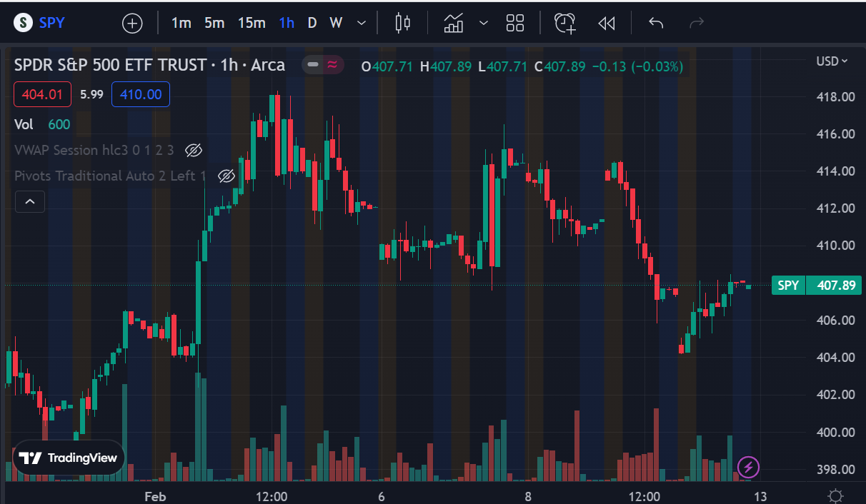Select the 15m timeframe
The width and height of the screenshot is (866, 504).
[x=252, y=23]
